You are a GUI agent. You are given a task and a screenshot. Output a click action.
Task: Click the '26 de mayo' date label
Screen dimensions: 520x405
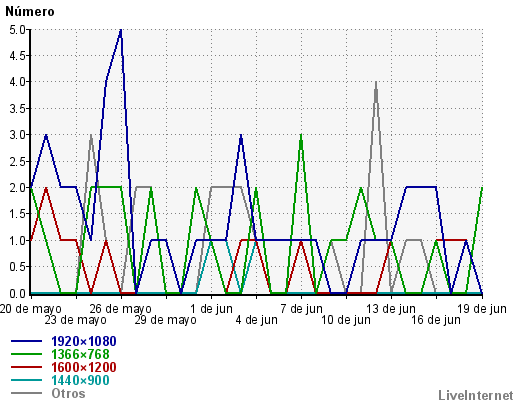121,309
